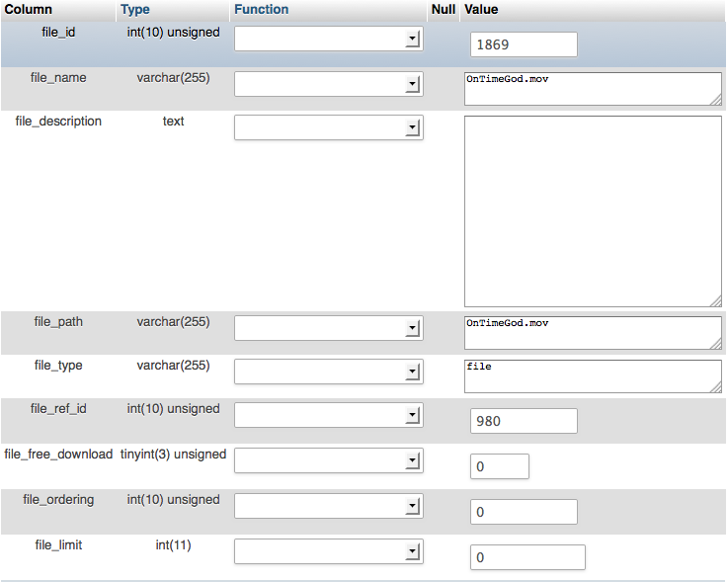Open Function dropdown for file_path row
Viewport: 728px width, 582px height.
329,328
